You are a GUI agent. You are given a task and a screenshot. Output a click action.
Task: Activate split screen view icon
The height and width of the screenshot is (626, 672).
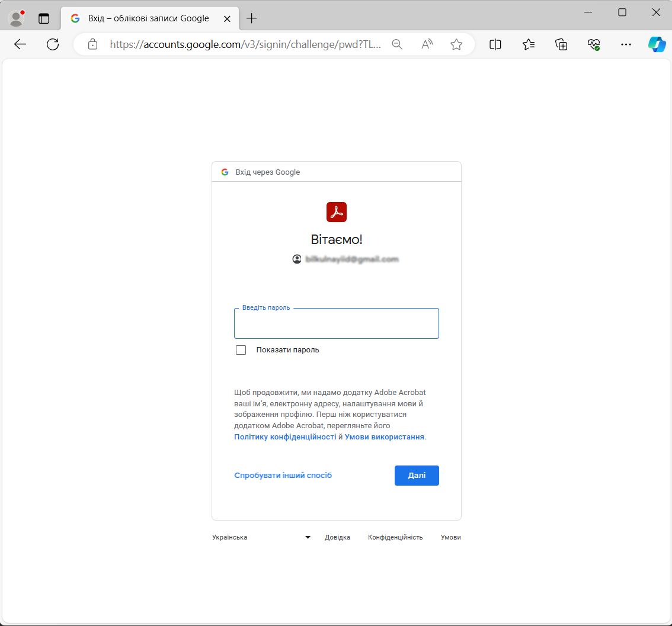495,44
